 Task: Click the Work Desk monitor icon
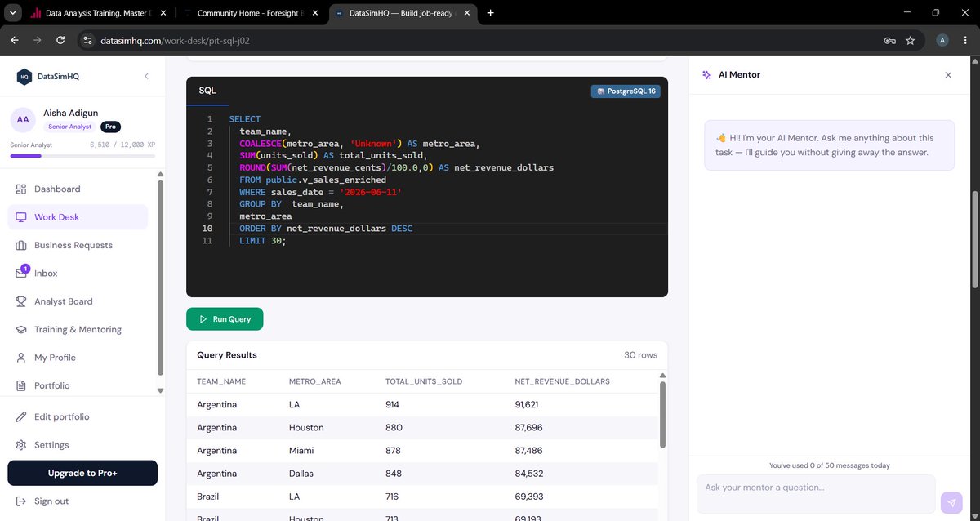[x=21, y=217]
